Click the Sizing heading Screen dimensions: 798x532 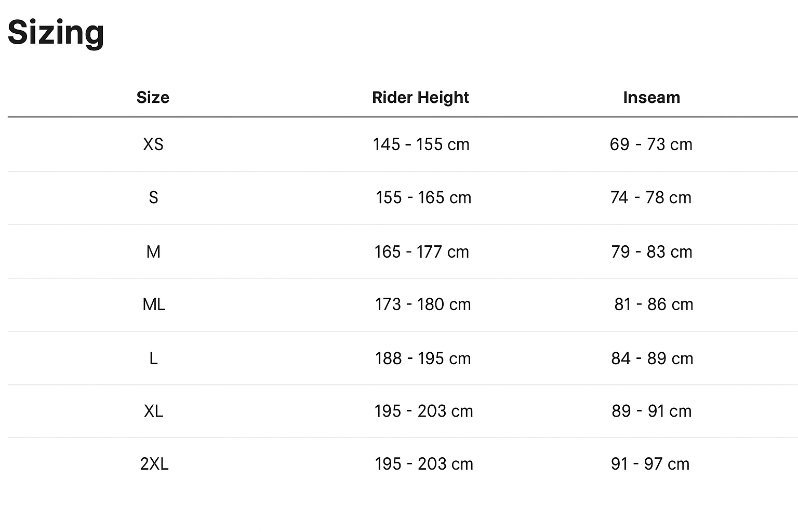coord(56,32)
